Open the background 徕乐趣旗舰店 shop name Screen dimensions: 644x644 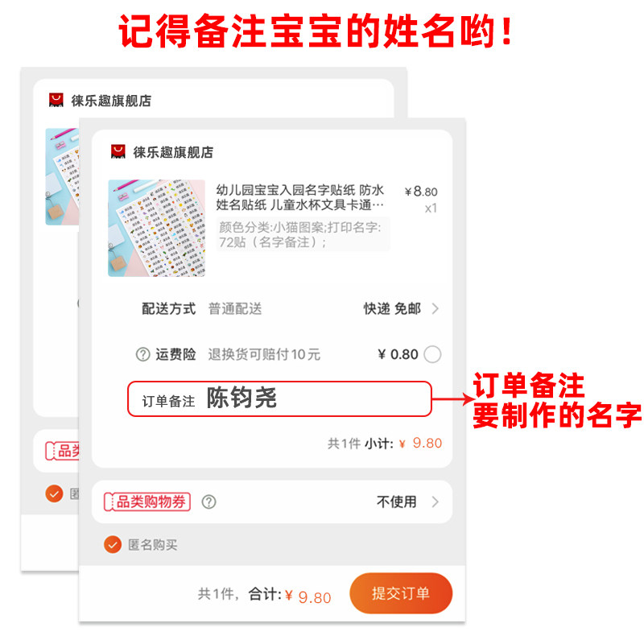[111, 101]
